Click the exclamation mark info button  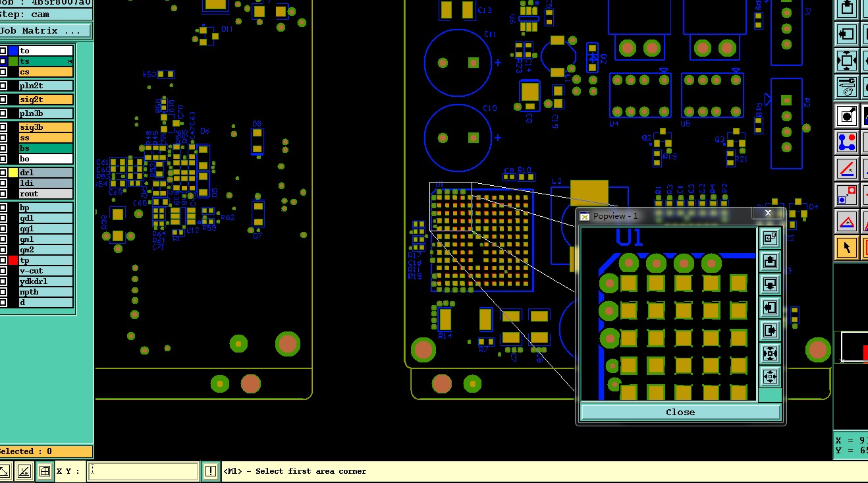[x=210, y=471]
